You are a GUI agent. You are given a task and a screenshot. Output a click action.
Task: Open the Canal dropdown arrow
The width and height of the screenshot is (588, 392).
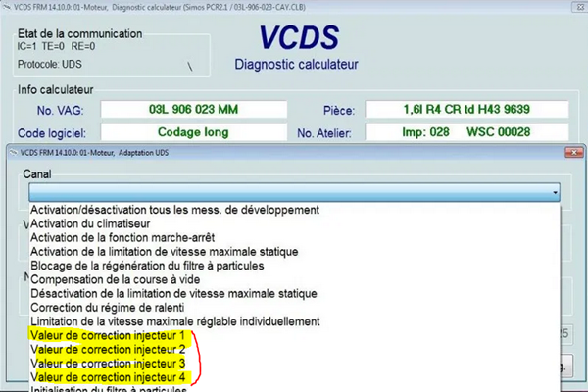pos(555,192)
